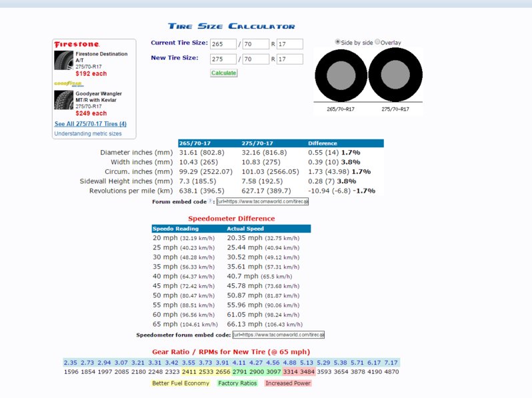This screenshot has height=398, width=532.
Task: Select the Side by side radio button
Action: (337, 42)
